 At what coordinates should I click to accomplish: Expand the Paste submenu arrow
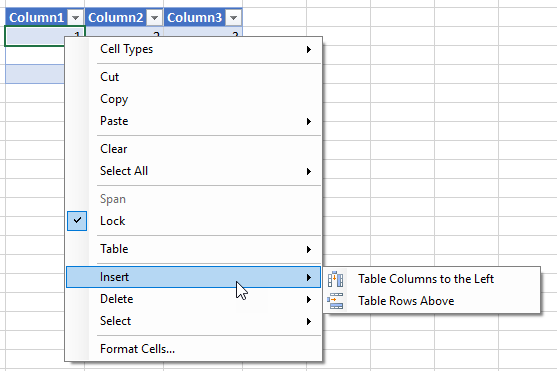pos(309,121)
